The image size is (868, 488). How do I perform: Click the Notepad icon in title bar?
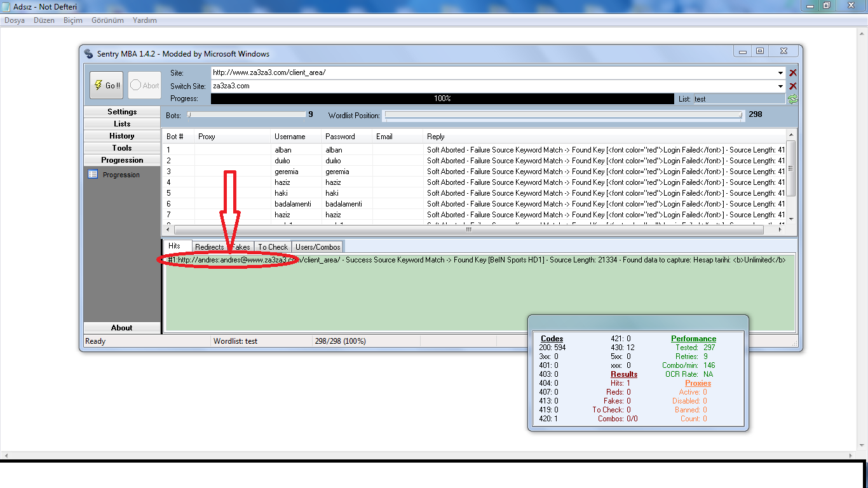6,7
